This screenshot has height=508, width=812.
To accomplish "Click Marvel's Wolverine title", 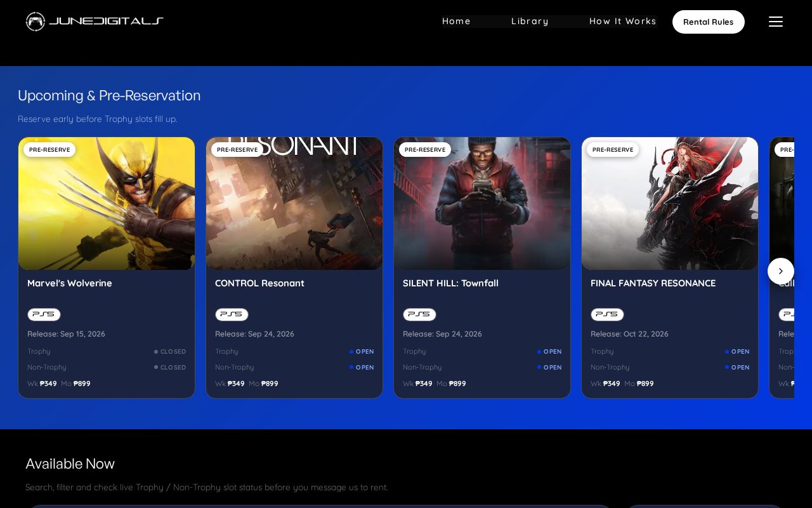I will click(70, 283).
